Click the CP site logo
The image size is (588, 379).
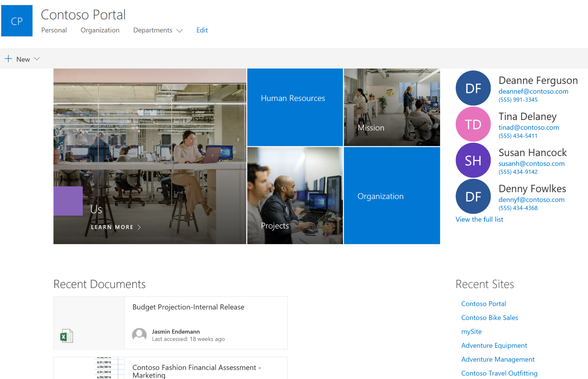pos(17,21)
